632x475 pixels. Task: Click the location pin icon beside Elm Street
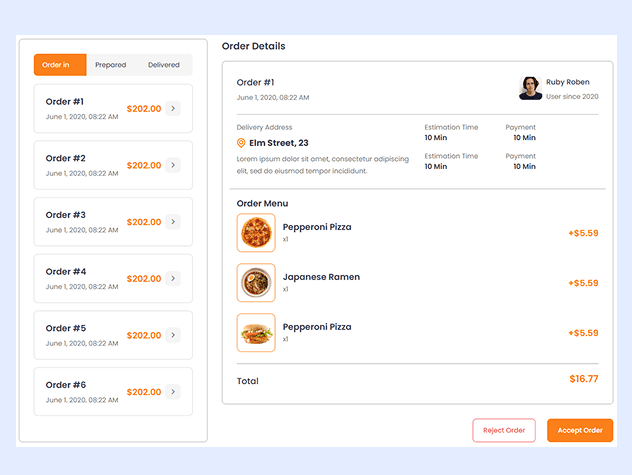(241, 143)
